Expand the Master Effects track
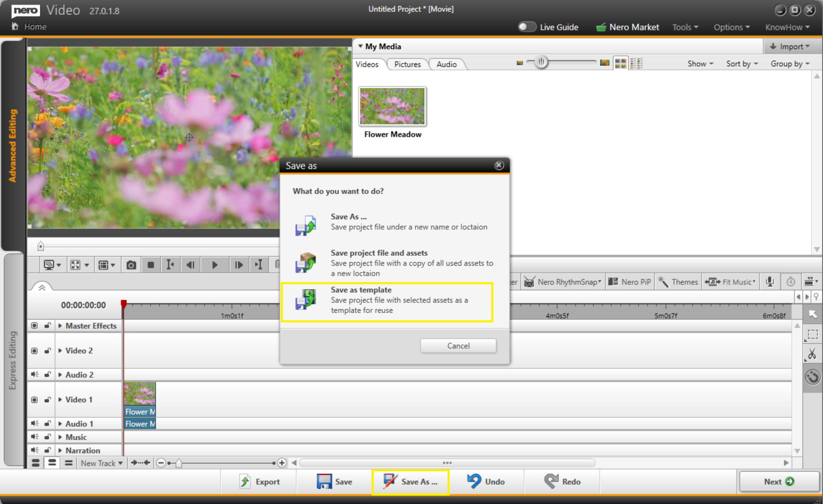The image size is (823, 504). (60, 326)
